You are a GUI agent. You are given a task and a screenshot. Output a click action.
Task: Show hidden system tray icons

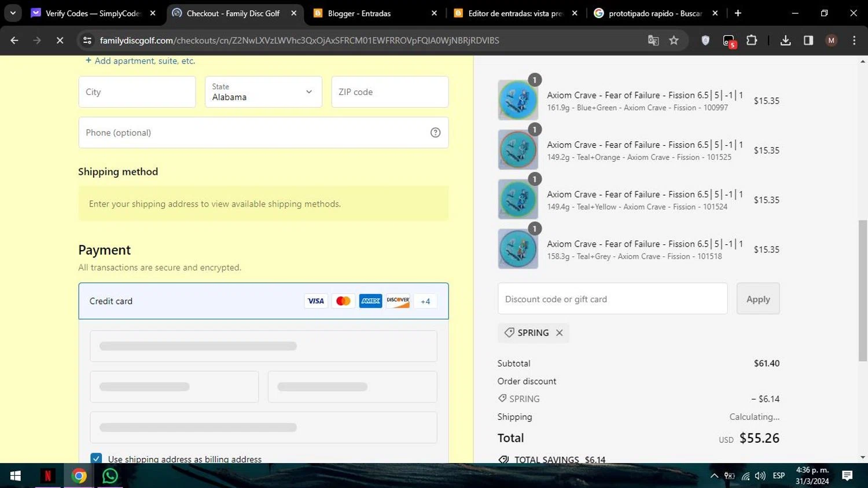(714, 476)
